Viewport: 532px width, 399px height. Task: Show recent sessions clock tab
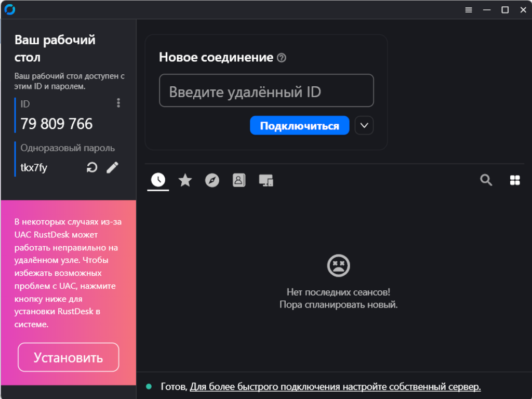click(x=158, y=180)
